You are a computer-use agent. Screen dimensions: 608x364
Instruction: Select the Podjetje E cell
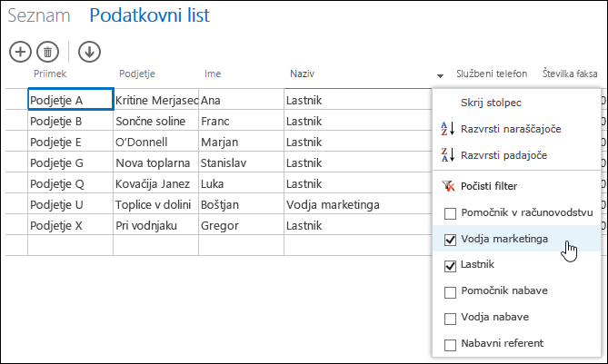pyautogui.click(x=71, y=141)
